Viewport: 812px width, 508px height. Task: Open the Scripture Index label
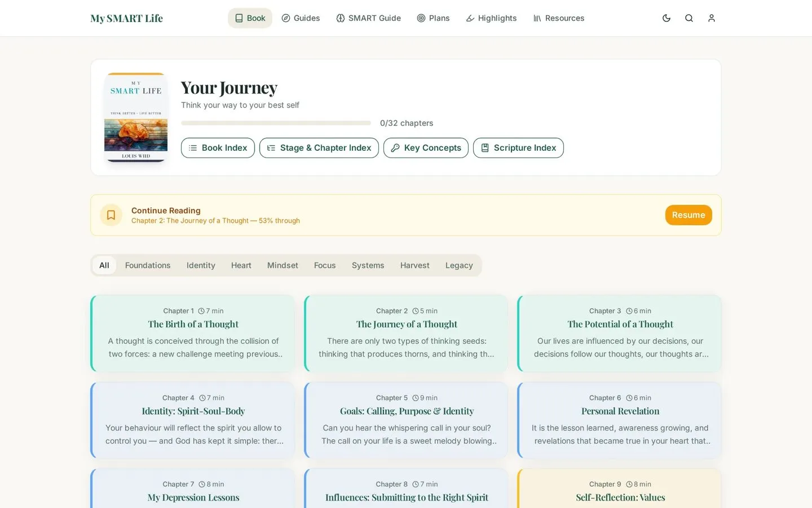coord(525,148)
